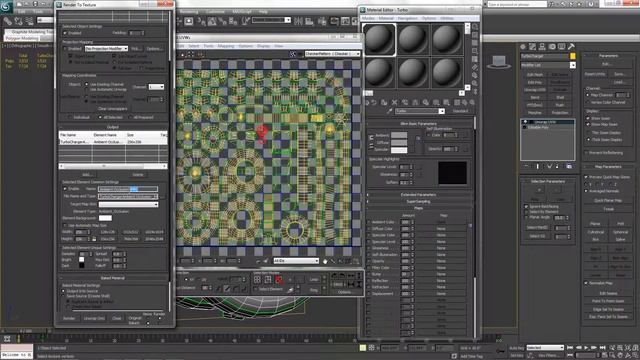Viewport: 640px width, 360px height.
Task: Click the Go to Start playback button
Action: coord(570,348)
